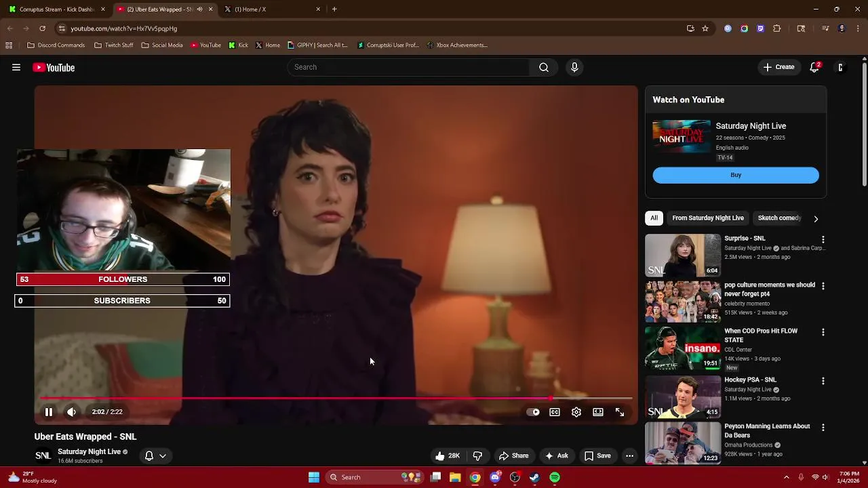Open Spotify from the taskbar
868x488 pixels.
point(555,477)
